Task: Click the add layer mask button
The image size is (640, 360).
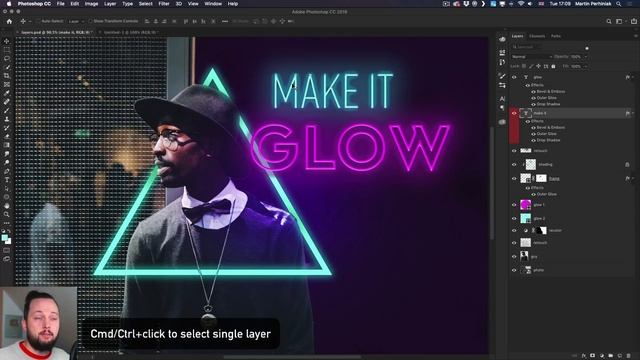Action: 593,356
